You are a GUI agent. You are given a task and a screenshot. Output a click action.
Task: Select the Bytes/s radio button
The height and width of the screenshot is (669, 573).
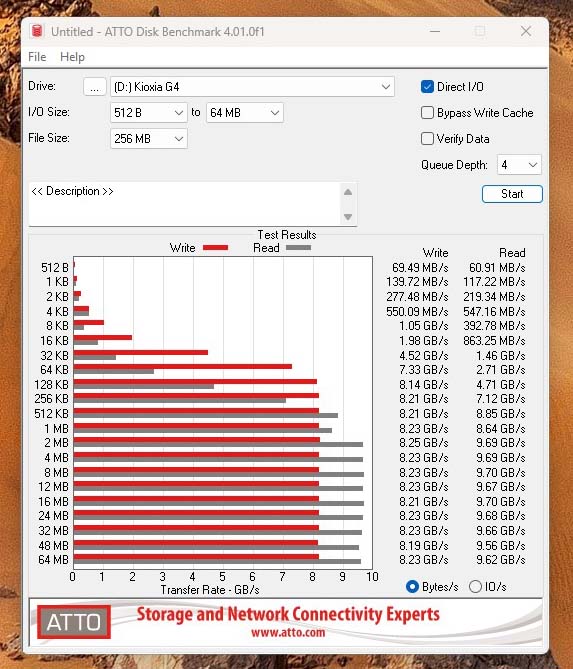(x=412, y=587)
